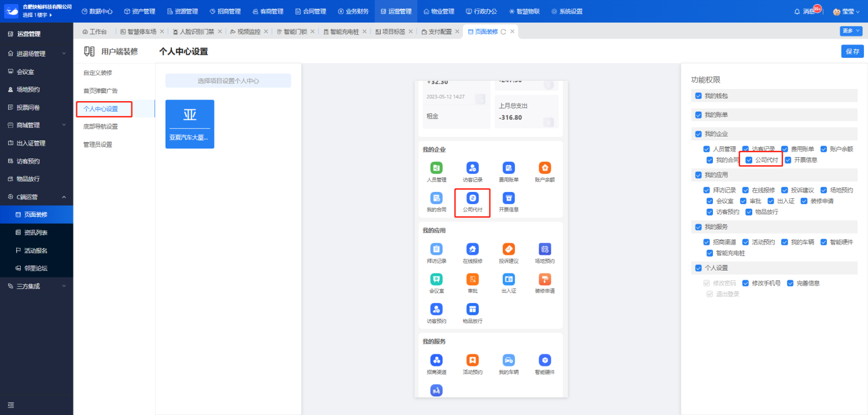
Task: Select the 亚夏汽车大厦 project card
Action: (x=190, y=124)
